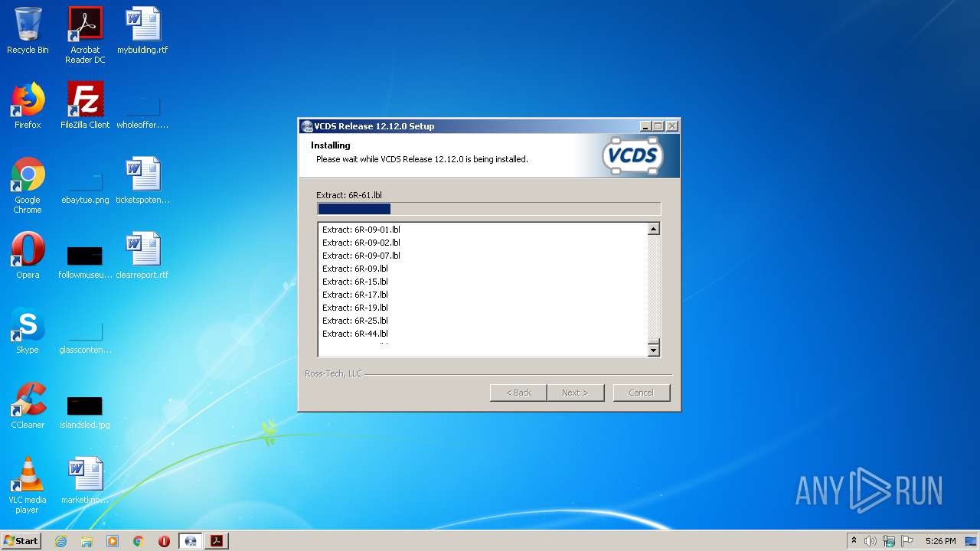This screenshot has width=980, height=551.
Task: Switch to Acrobat Reader taskbar button
Action: click(x=217, y=541)
